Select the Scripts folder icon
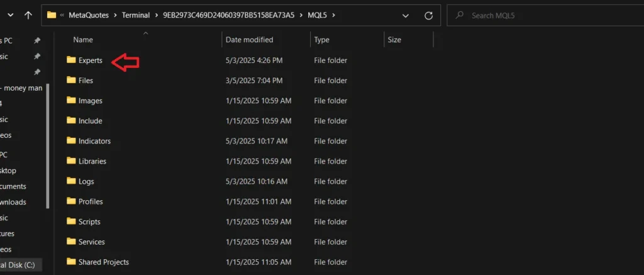 click(x=72, y=221)
